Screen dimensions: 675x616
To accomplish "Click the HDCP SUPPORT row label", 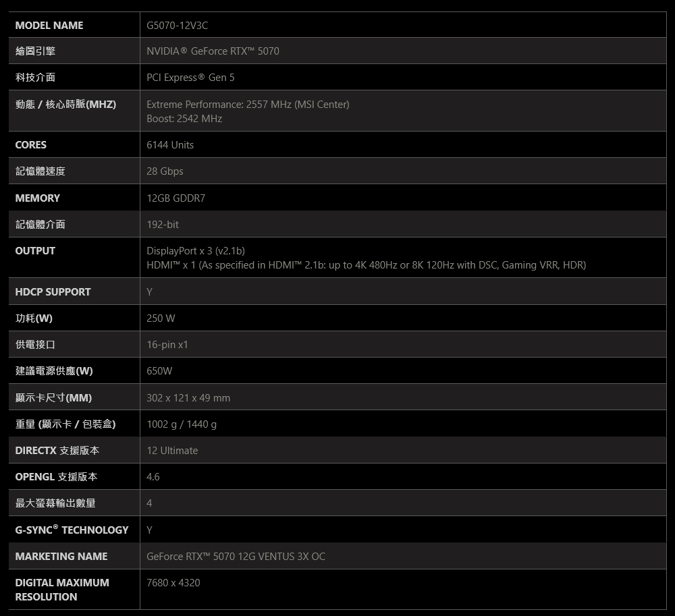I will 53,292.
